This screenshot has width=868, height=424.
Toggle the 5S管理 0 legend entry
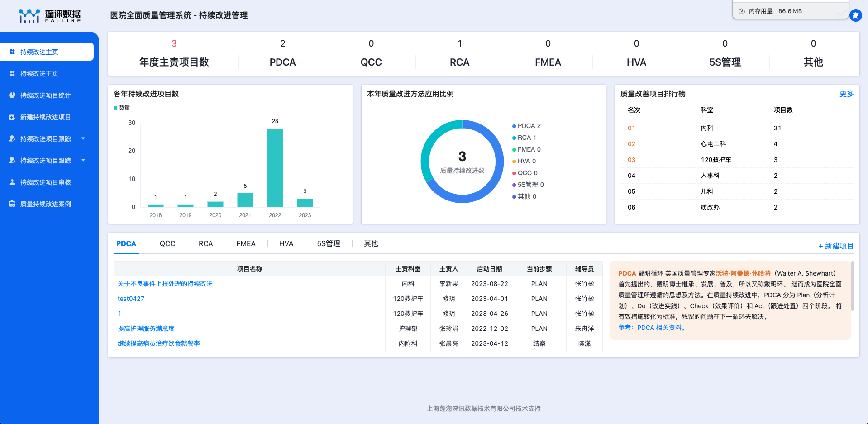528,185
